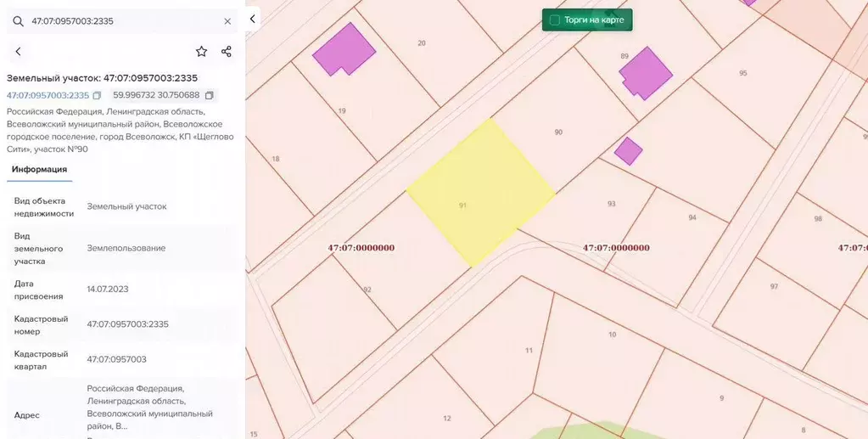Click the 'Торги на карте' button label
The height and width of the screenshot is (439, 868).
[x=594, y=20]
